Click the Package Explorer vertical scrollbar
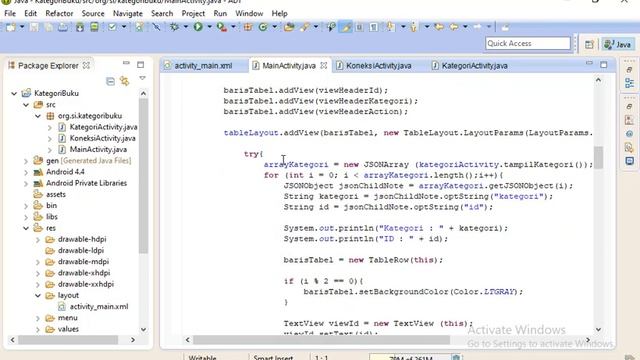 pyautogui.click(x=143, y=176)
